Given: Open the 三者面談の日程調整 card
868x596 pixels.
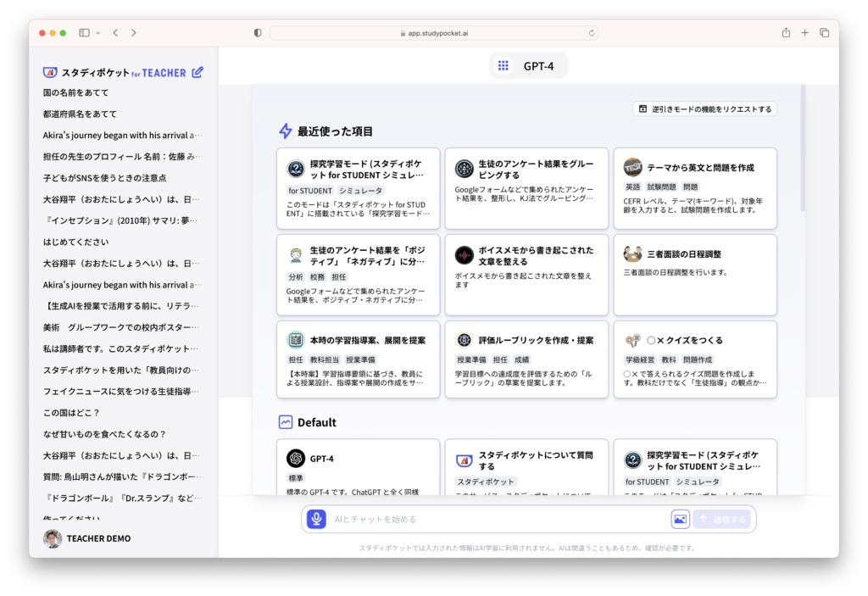Looking at the screenshot, I should point(695,275).
